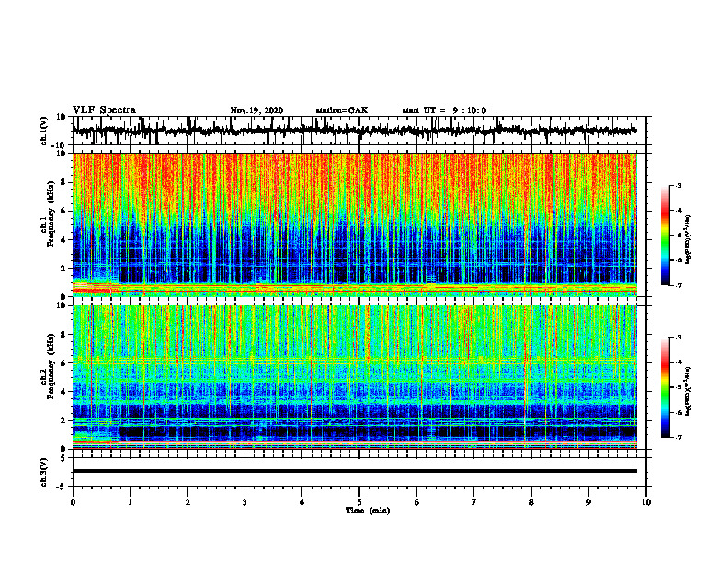
Task: Click time axis tick label '6'
Action: pyautogui.click(x=417, y=502)
